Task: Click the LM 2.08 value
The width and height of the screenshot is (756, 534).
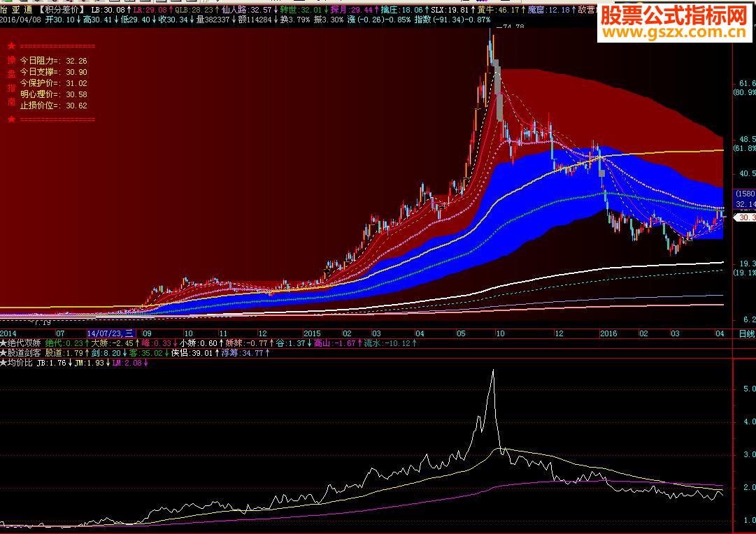Action: [130, 363]
